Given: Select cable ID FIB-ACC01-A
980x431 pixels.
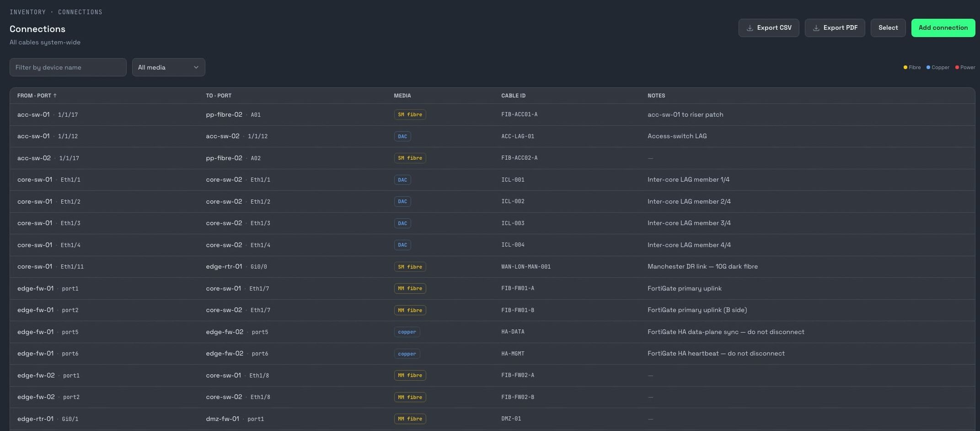Looking at the screenshot, I should [519, 114].
